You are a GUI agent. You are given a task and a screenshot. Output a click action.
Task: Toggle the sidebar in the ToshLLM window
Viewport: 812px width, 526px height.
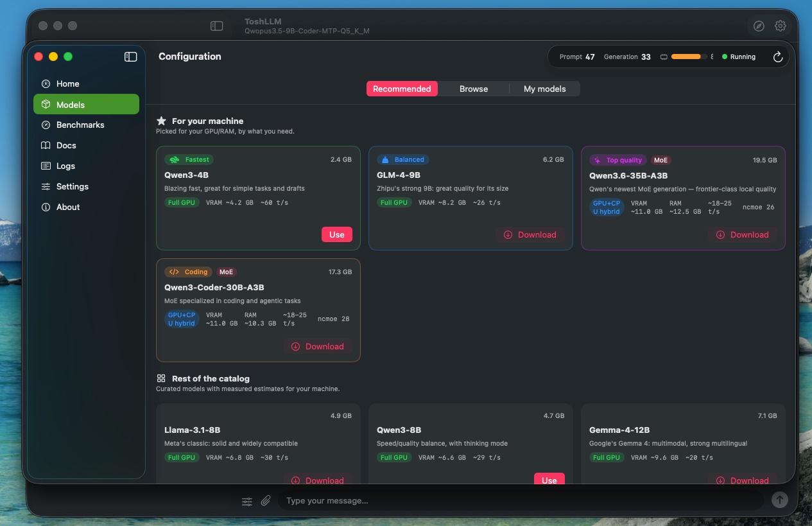coord(217,26)
